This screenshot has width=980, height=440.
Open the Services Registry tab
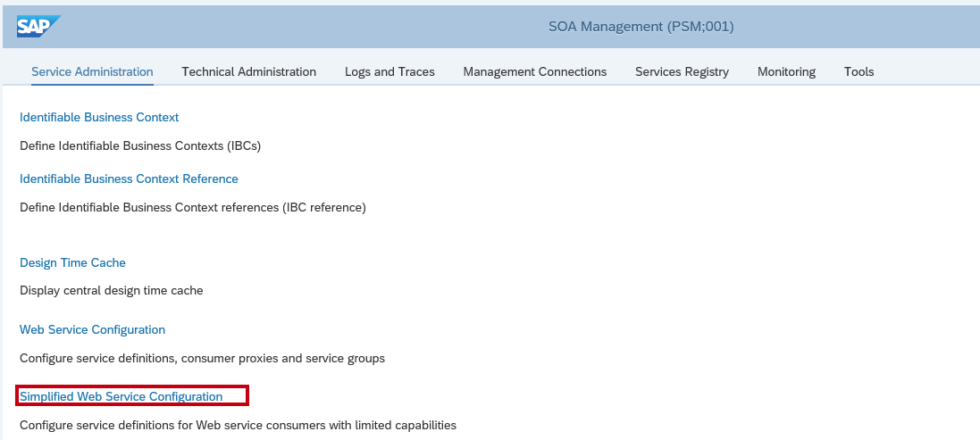point(682,71)
